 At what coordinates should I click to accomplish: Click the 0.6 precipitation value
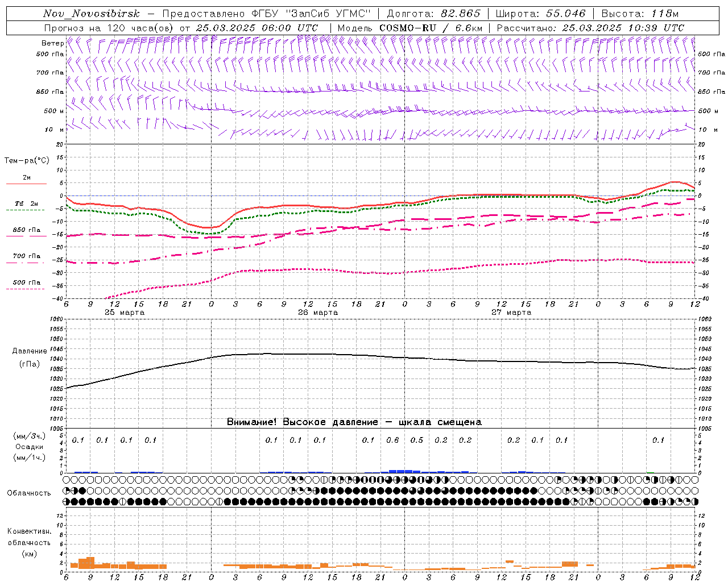[392, 440]
